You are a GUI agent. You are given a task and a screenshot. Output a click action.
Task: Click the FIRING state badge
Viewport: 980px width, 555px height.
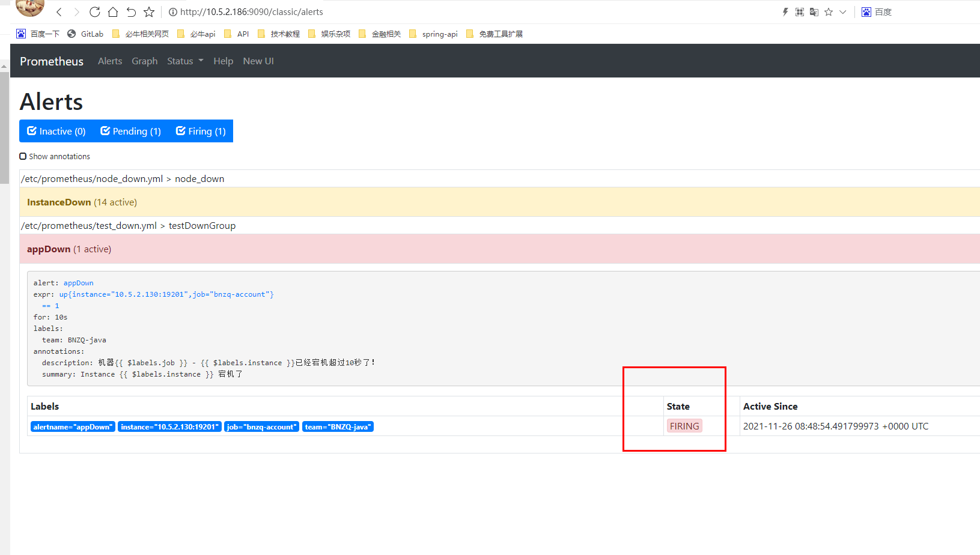(684, 426)
